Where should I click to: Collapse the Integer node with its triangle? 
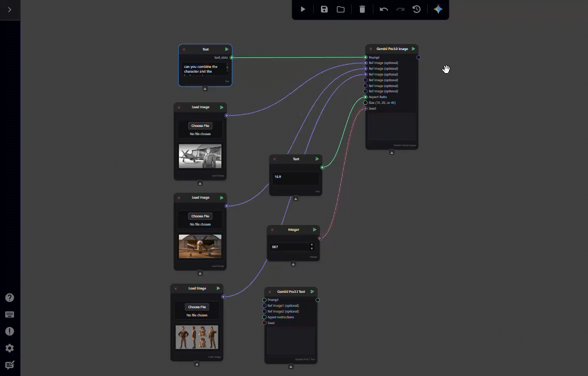point(293,264)
